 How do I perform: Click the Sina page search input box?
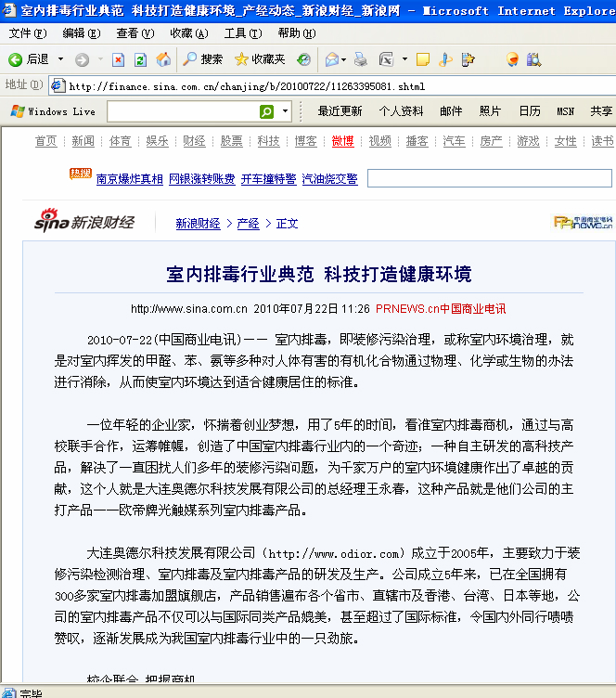[x=490, y=178]
